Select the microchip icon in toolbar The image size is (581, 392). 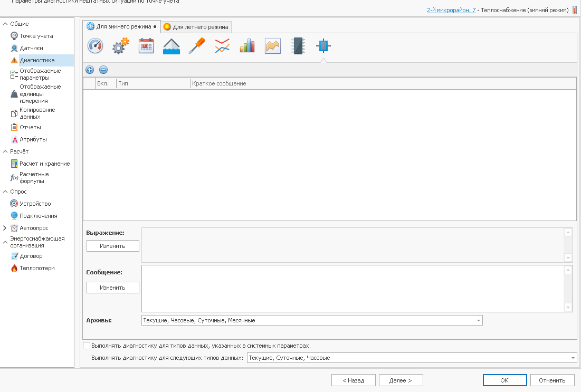point(298,46)
